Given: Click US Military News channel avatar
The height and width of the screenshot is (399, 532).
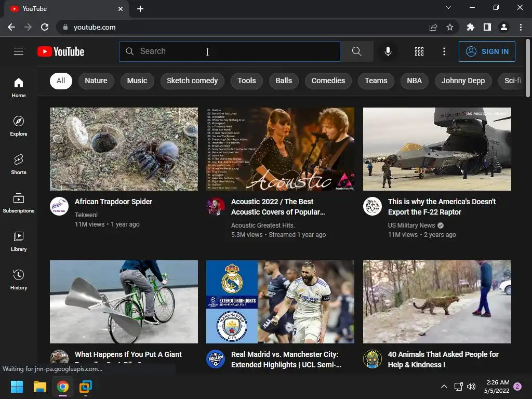Looking at the screenshot, I should pos(373,206).
